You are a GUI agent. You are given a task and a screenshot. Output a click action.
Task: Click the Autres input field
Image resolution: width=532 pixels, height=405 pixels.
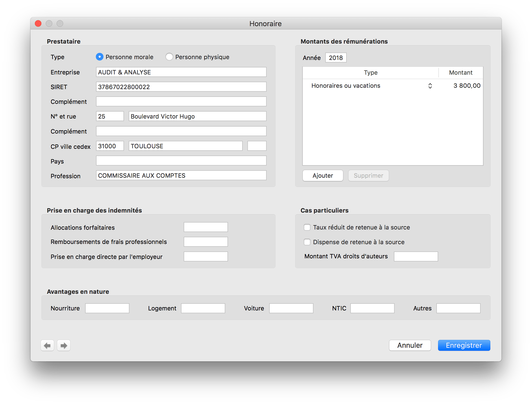(x=458, y=308)
